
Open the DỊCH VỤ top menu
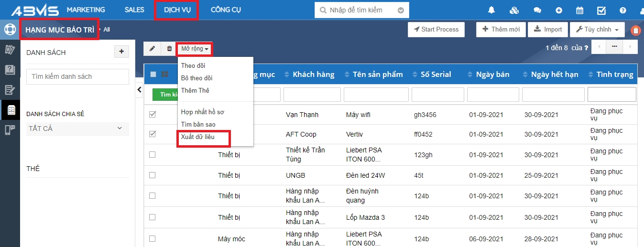[176, 10]
